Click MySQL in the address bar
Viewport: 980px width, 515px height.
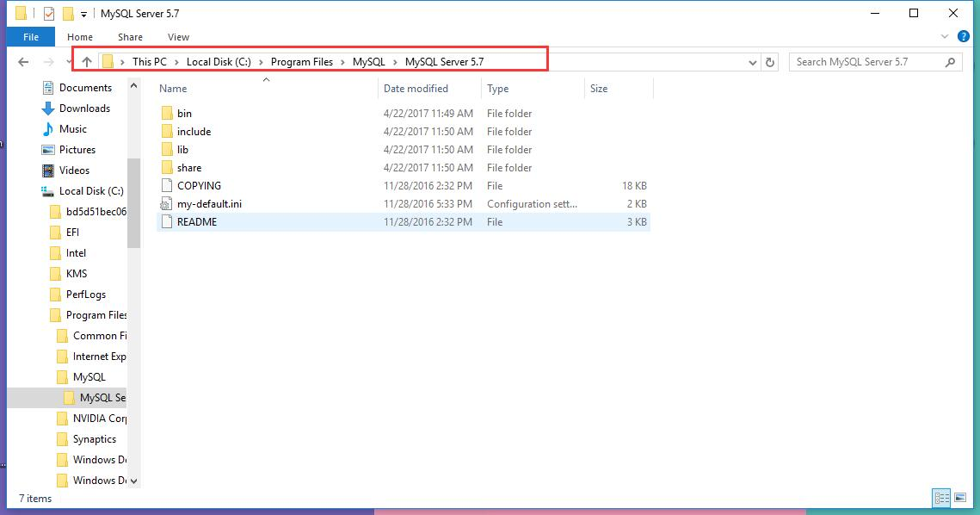(x=369, y=62)
